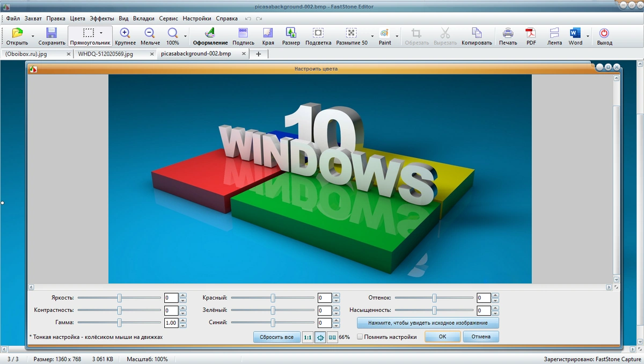Click the OK button in the color dialog
This screenshot has height=364, width=644.
[x=442, y=337]
